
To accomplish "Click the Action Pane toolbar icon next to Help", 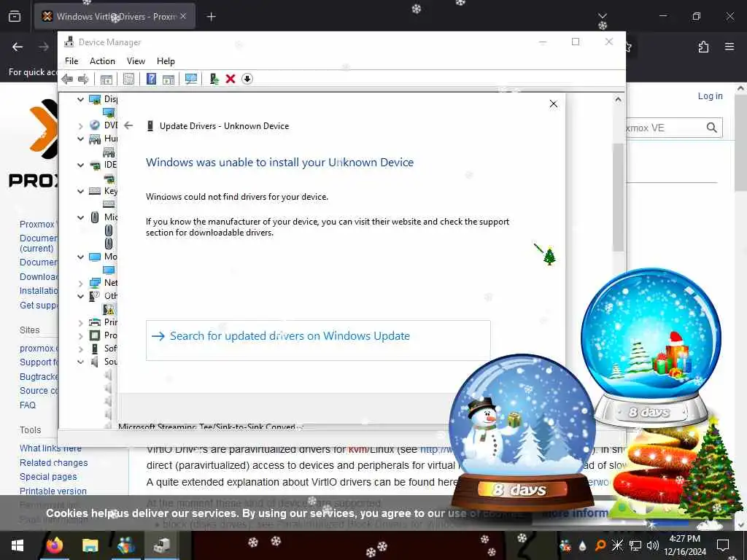I will point(169,79).
